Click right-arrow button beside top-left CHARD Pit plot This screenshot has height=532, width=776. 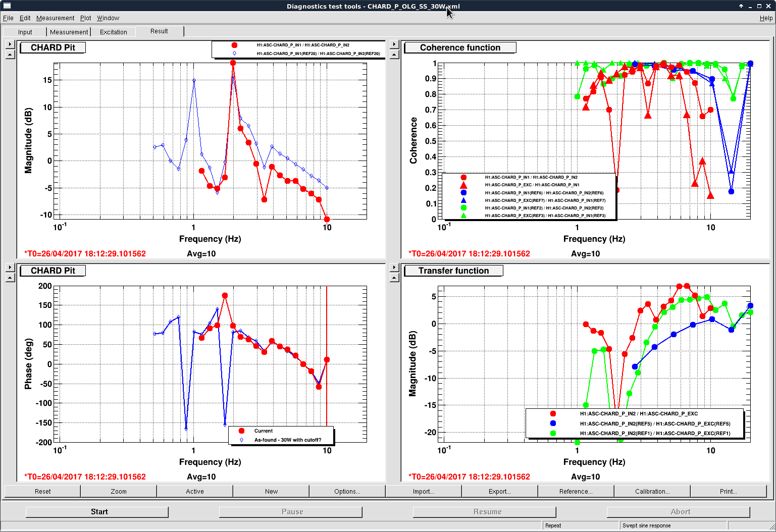[10, 44]
